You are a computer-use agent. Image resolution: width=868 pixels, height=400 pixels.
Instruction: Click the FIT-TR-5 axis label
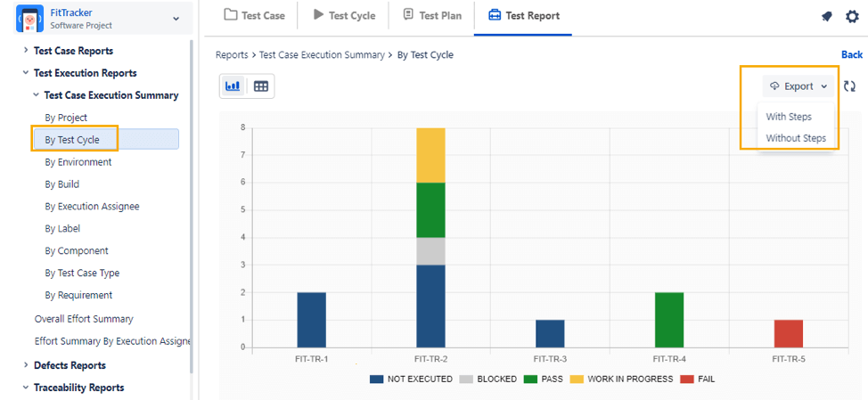[789, 359]
